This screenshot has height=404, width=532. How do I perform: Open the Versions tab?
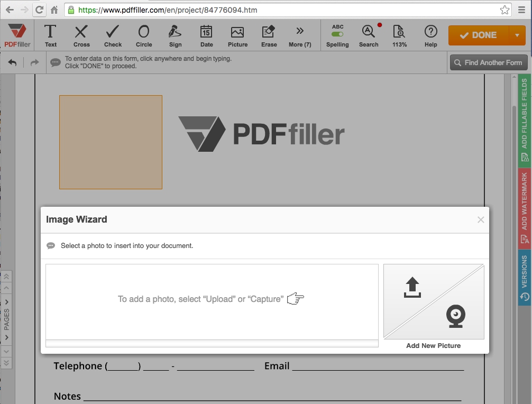525,278
